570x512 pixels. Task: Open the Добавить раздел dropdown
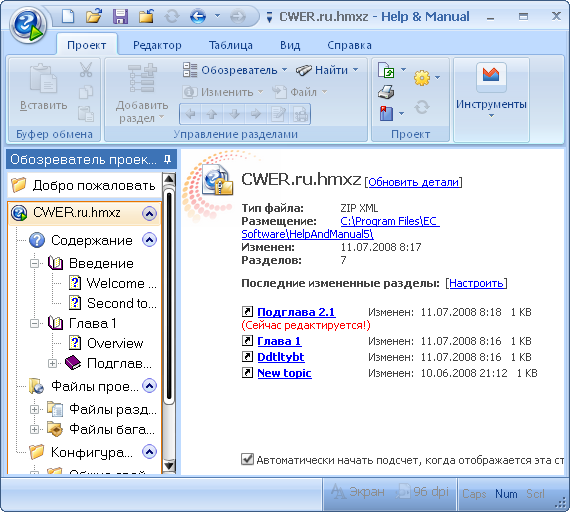click(x=142, y=93)
